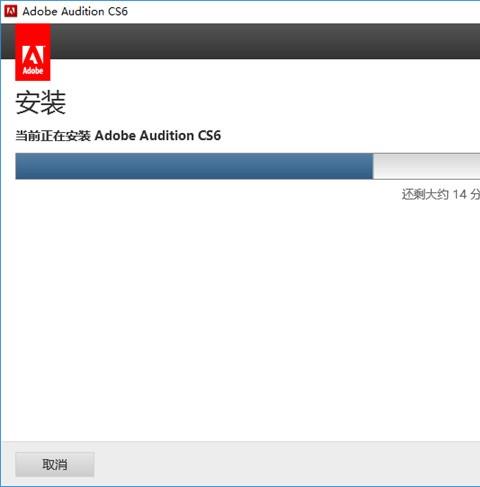Click the large 安装 heading
Screen dimensions: 480x487
tap(41, 103)
